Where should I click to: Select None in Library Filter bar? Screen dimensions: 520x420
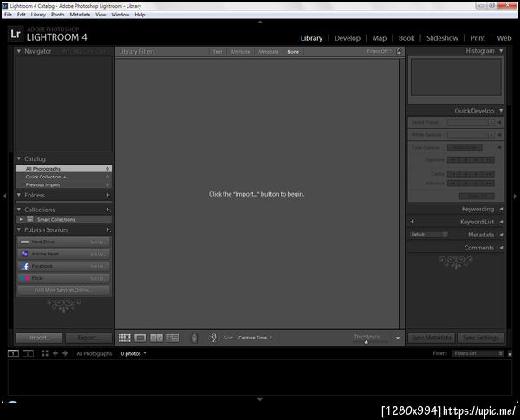click(293, 52)
